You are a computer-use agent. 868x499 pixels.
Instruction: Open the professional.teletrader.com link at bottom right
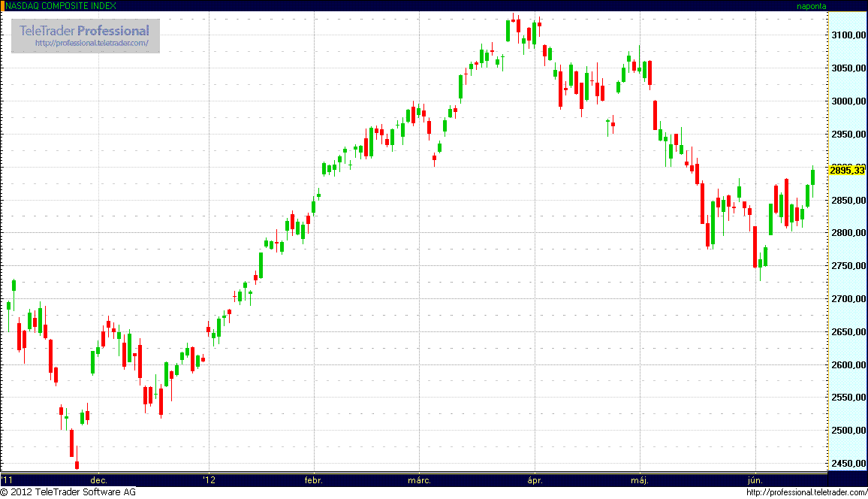806,492
